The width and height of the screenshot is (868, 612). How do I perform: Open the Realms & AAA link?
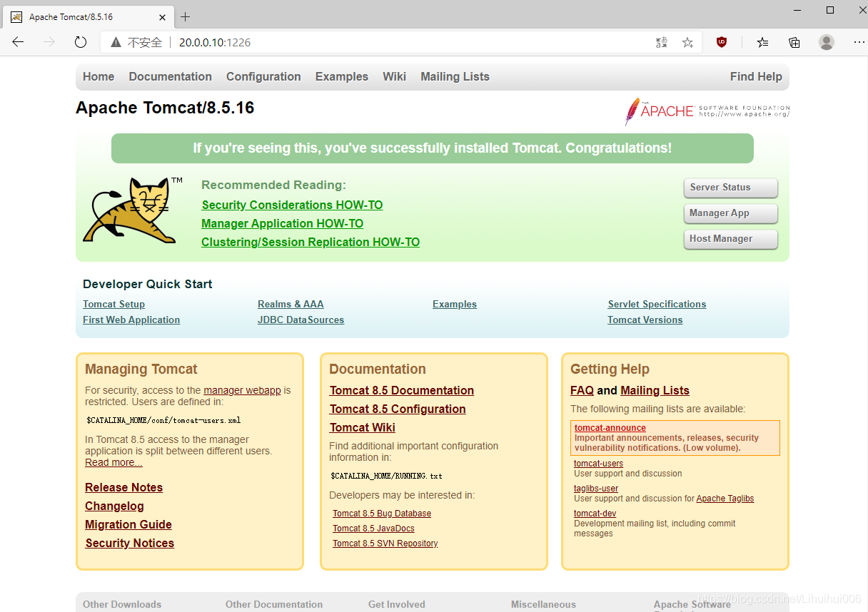[291, 304]
